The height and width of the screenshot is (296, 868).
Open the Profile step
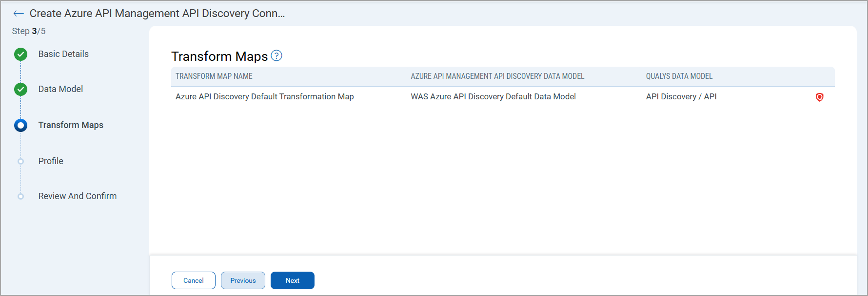coord(51,161)
